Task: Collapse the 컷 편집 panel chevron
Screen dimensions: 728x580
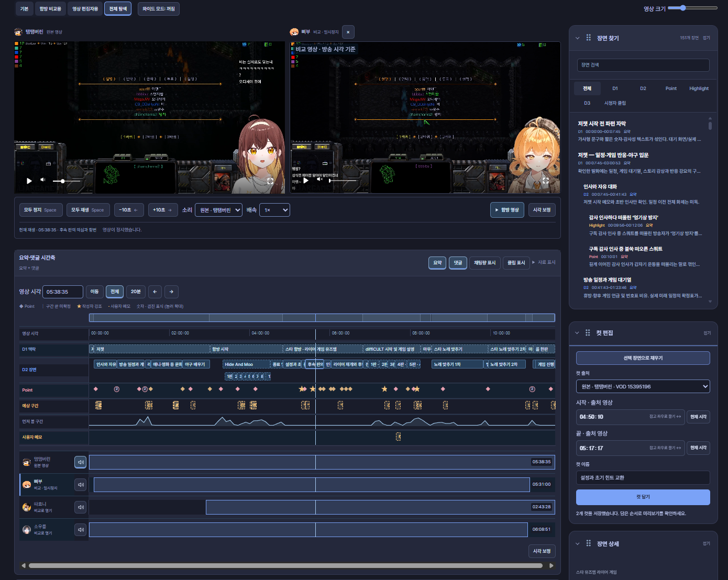Action: [x=577, y=332]
